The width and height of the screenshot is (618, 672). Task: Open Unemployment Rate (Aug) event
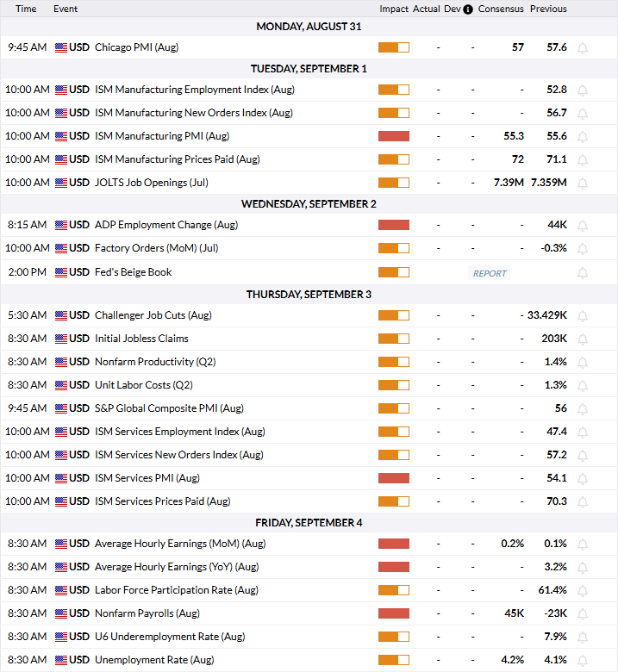click(x=154, y=660)
